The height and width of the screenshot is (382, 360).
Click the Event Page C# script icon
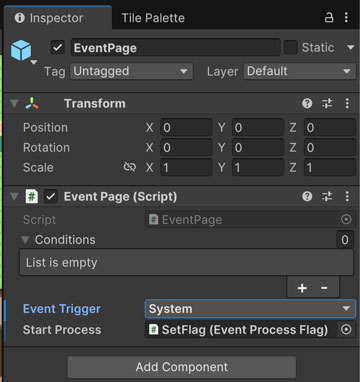point(32,197)
